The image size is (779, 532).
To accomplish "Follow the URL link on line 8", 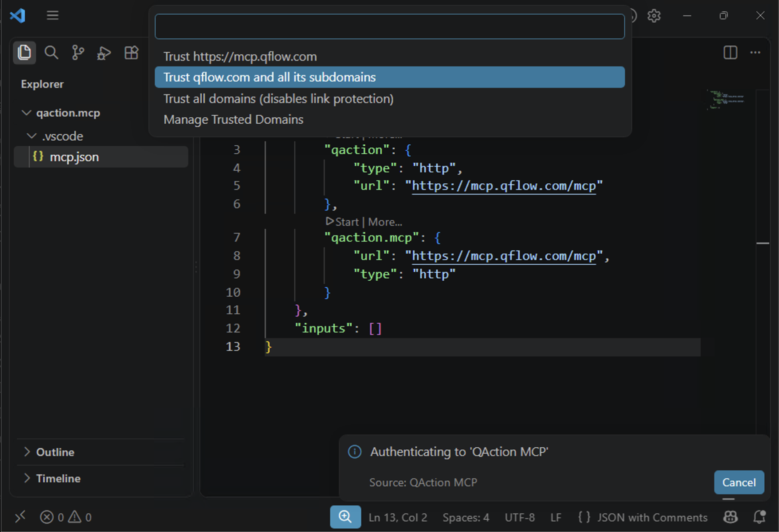I will tap(504, 256).
